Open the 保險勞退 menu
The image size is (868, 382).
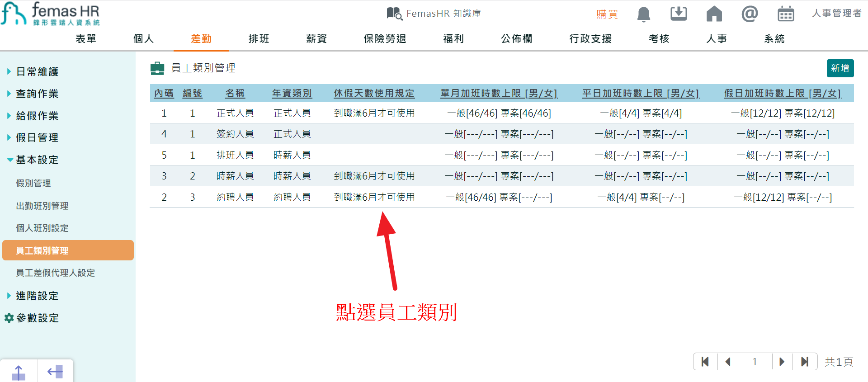[x=385, y=39]
